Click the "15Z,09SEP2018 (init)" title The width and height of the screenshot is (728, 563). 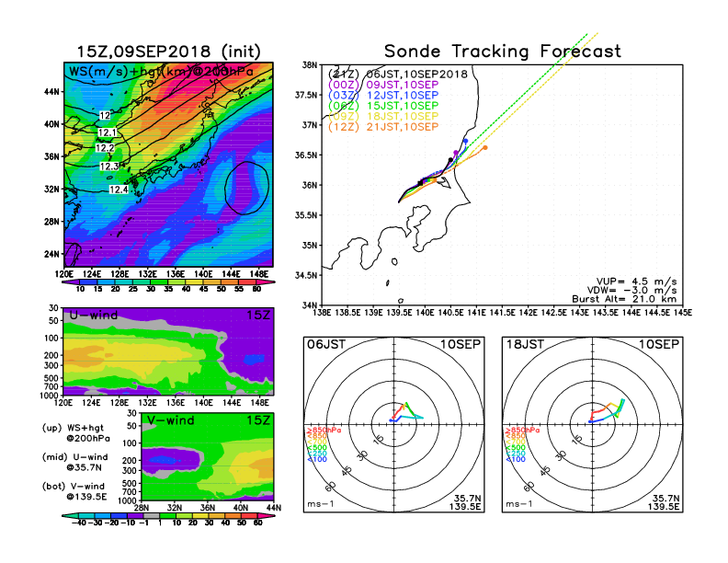click(168, 52)
